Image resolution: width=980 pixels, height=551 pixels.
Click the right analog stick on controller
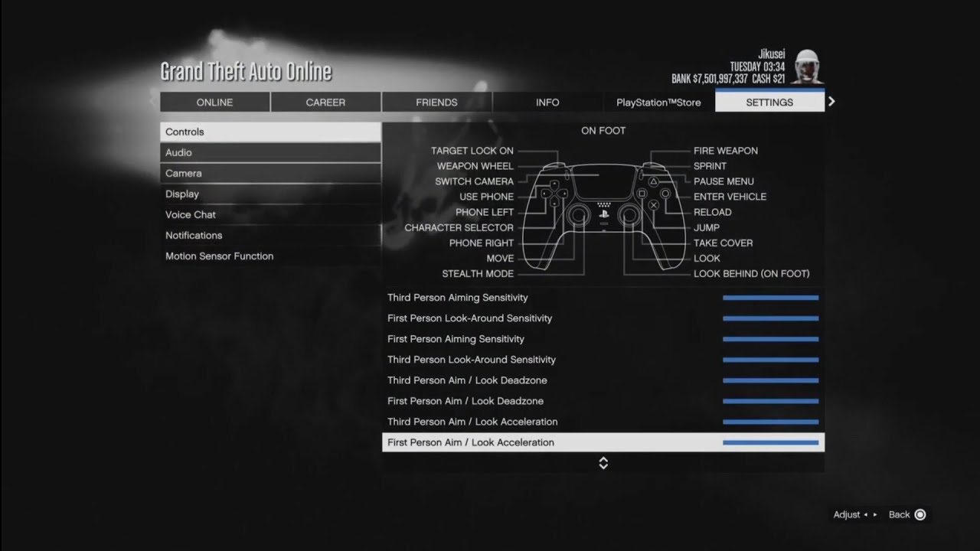pos(628,216)
